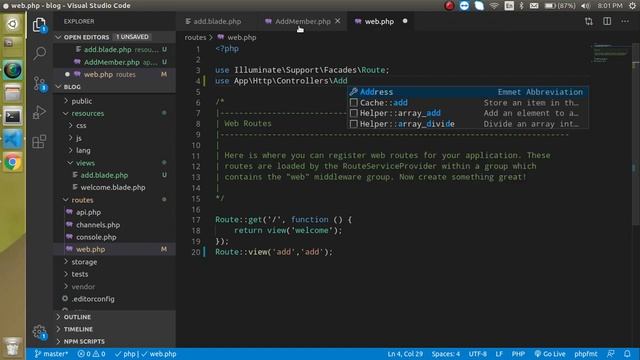Open the Source Control view
Screen dimensions: 640x360
40,84
